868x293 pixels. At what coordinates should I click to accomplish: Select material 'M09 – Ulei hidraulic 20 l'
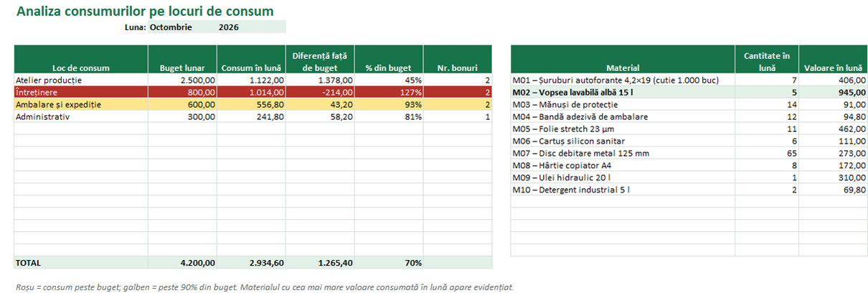tap(623, 178)
